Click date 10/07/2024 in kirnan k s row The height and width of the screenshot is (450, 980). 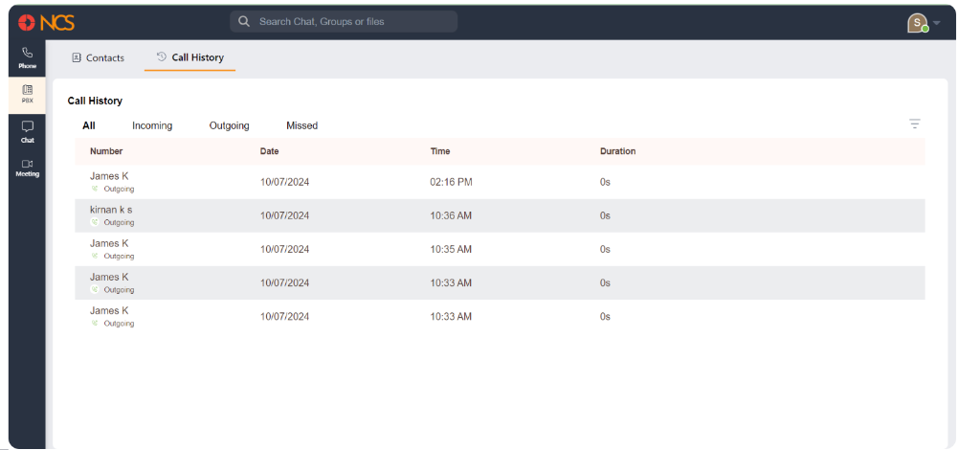[284, 215]
